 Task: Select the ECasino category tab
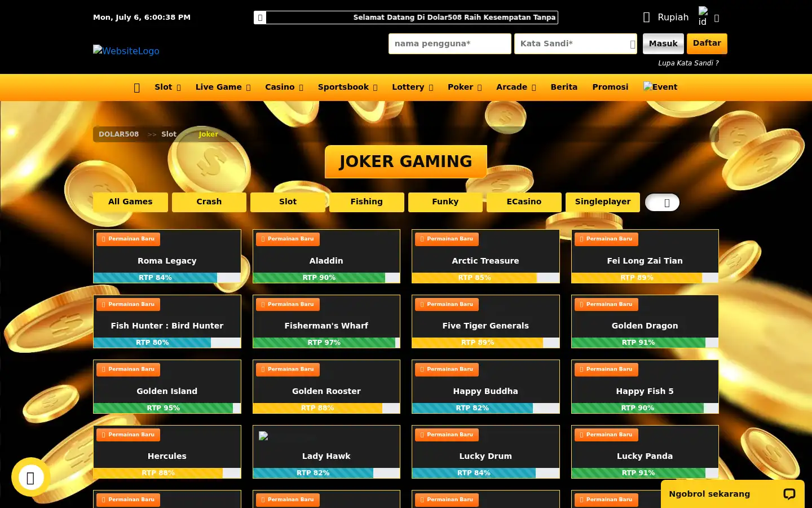tap(524, 202)
